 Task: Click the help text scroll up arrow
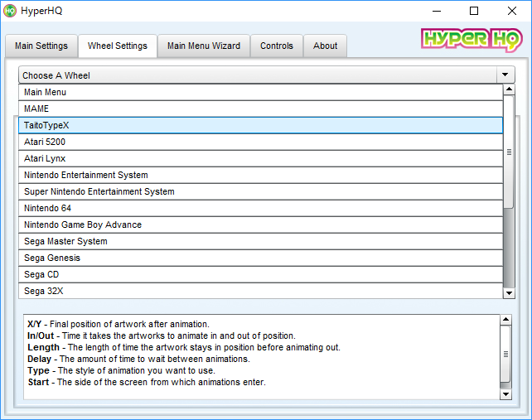505,320
